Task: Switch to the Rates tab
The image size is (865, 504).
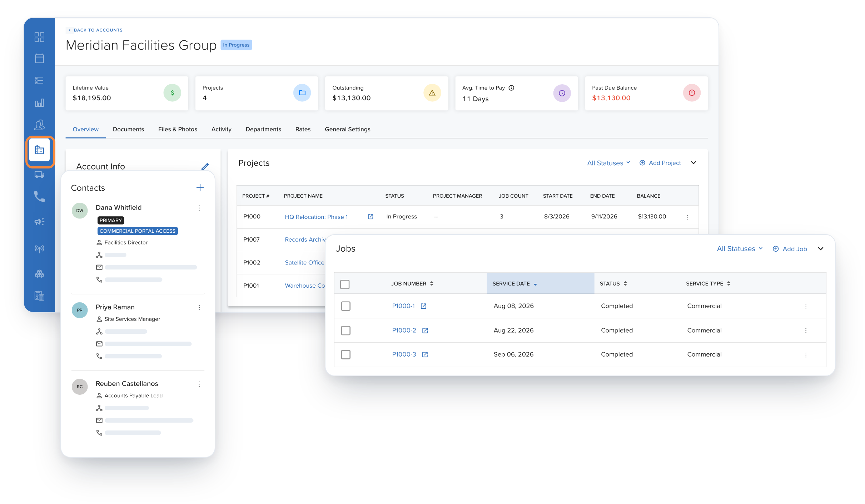Action: pos(303,129)
